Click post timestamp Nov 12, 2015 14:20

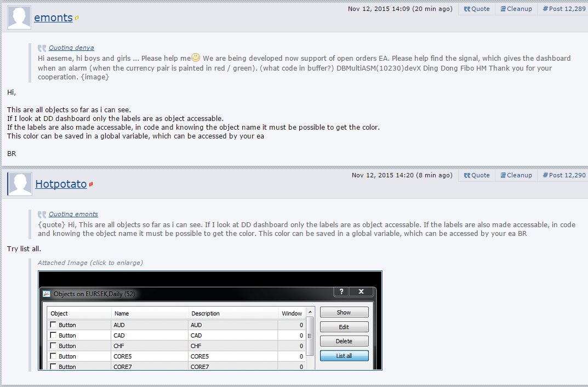point(402,175)
